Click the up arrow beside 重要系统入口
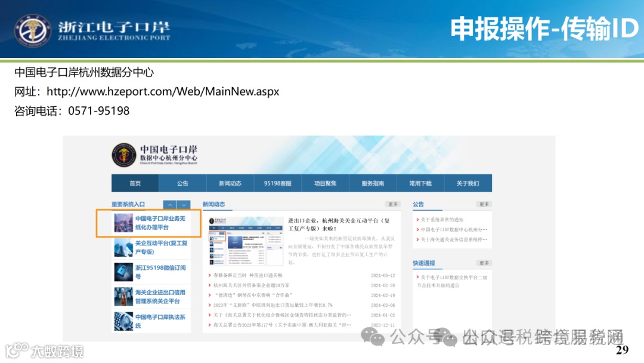 (x=170, y=204)
